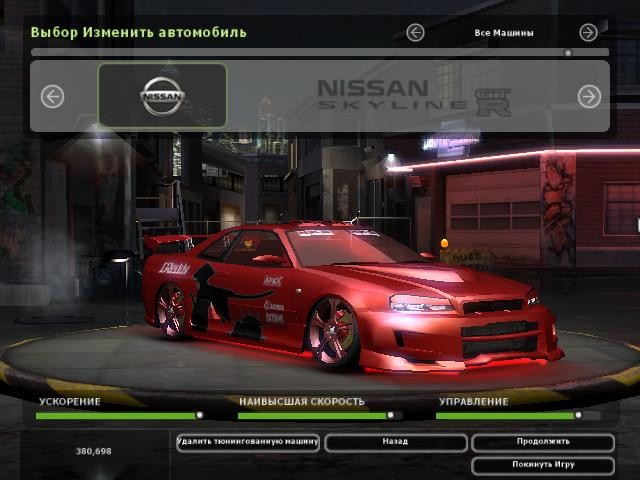Click the Управление stat bar
The height and width of the screenshot is (480, 640).
coord(518,416)
